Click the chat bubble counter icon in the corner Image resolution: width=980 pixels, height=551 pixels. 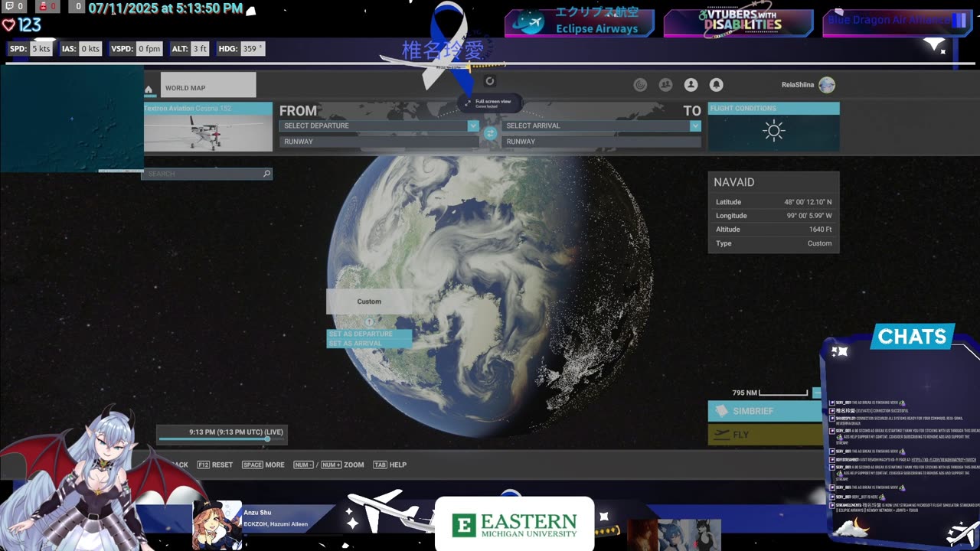pyautogui.click(x=10, y=7)
